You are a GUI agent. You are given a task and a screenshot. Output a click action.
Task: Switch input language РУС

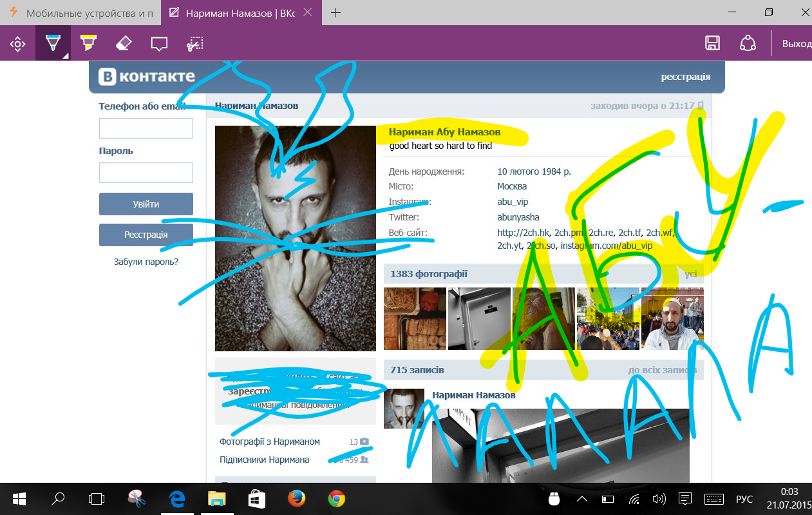click(744, 499)
